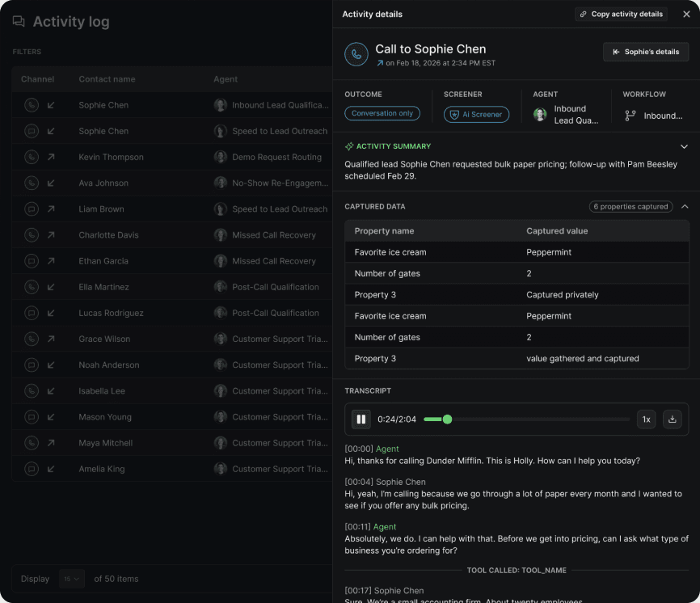This screenshot has height=603, width=700.
Task: Click the workflow branch icon
Action: point(630,116)
